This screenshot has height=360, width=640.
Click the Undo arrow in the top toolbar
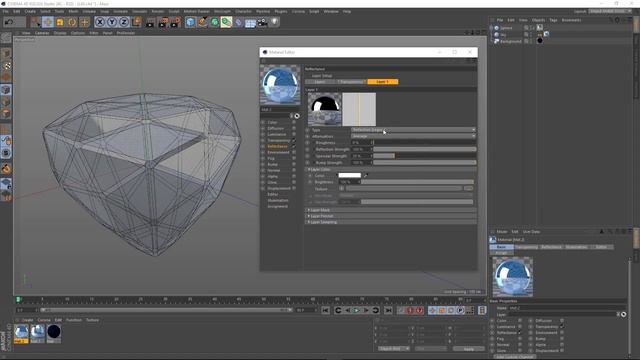(9, 22)
